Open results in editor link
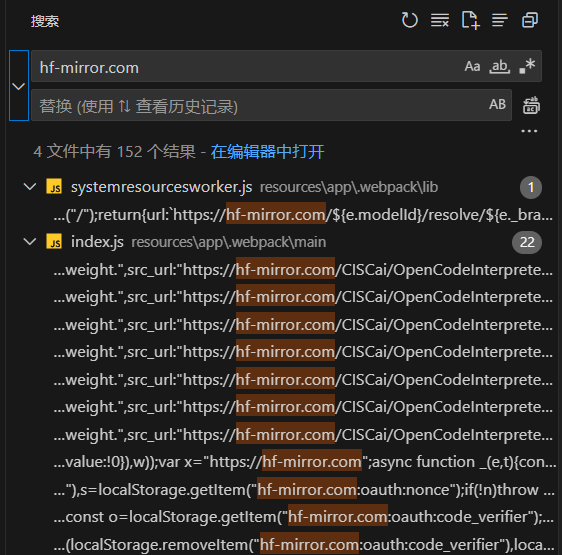This screenshot has height=555, width=562. click(267, 152)
